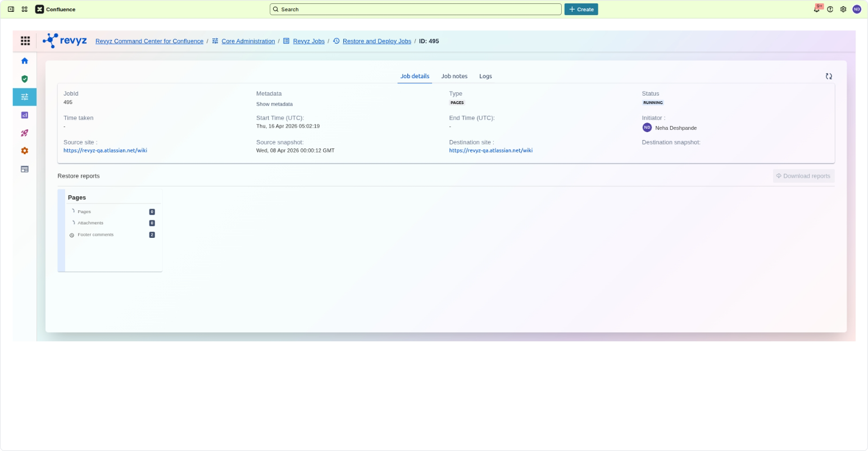Toggle the Confluence sidebar panel icon
868x451 pixels.
11,9
